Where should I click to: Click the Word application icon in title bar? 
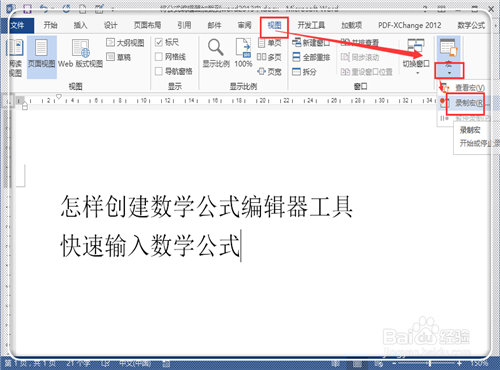pyautogui.click(x=10, y=8)
